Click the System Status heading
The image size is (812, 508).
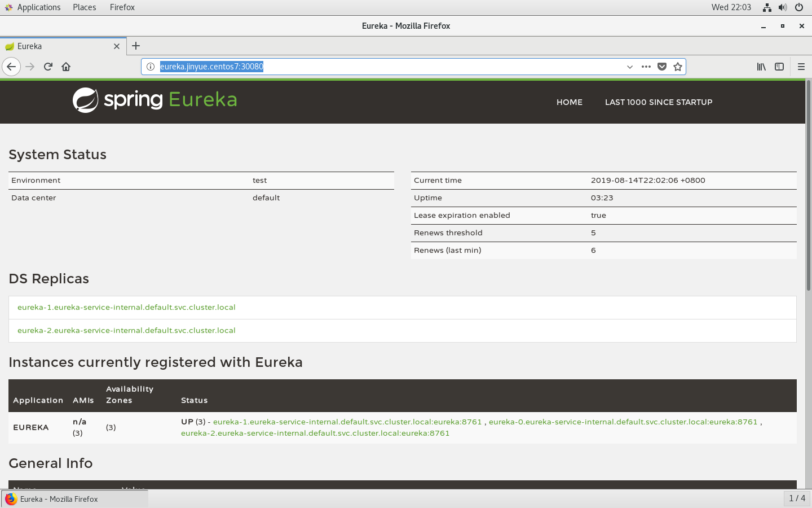(x=58, y=155)
